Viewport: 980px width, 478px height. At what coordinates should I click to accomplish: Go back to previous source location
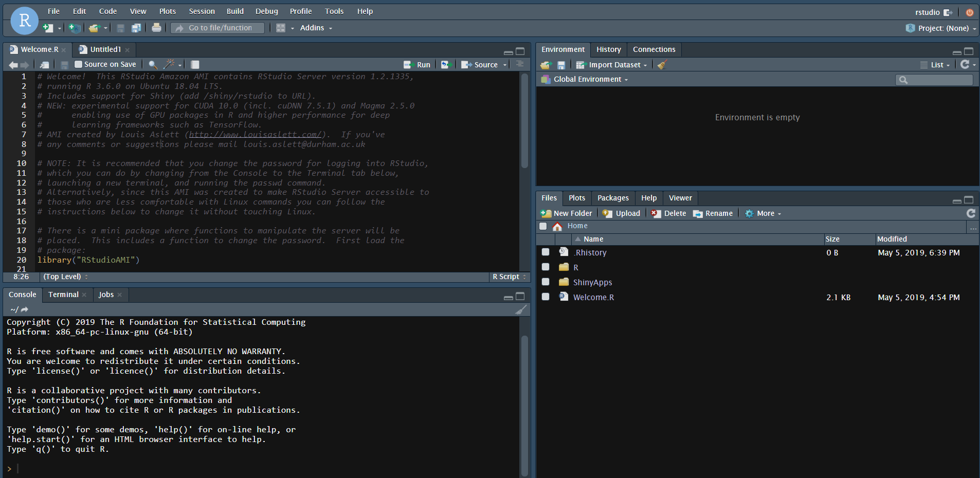pos(13,65)
